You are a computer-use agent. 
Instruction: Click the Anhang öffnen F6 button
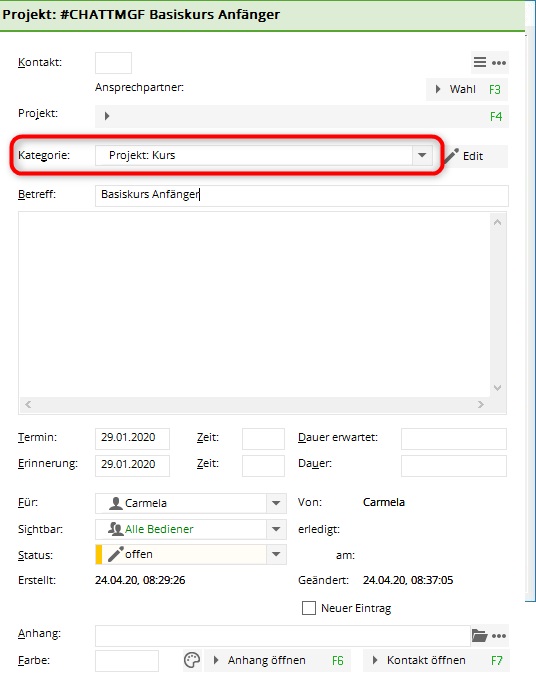pos(277,660)
